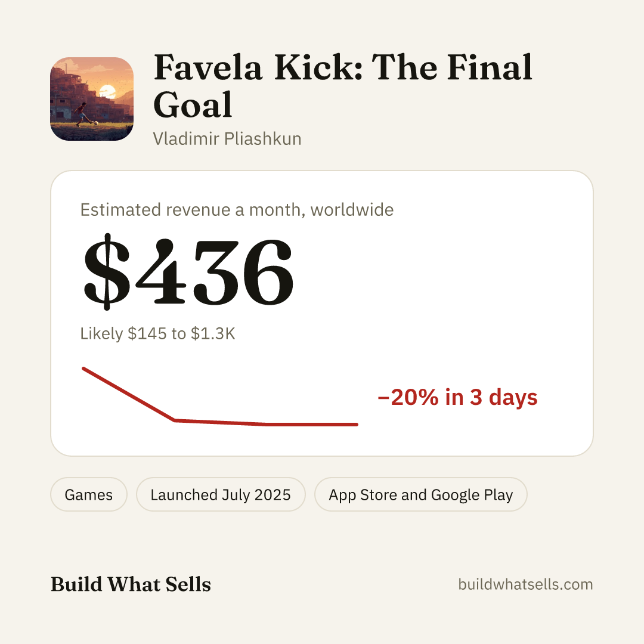Screen dimensions: 644x644
Task: Click the −20% in 3 days label
Action: 457,397
